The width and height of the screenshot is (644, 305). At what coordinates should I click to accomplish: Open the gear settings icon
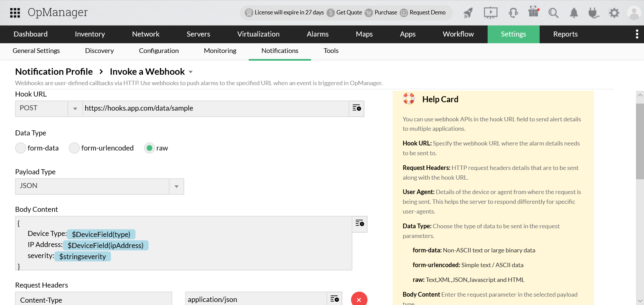point(614,13)
